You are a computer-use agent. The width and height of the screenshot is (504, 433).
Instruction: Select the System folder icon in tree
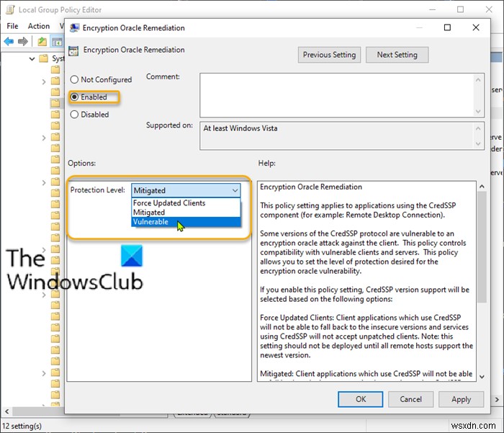[x=43, y=58]
